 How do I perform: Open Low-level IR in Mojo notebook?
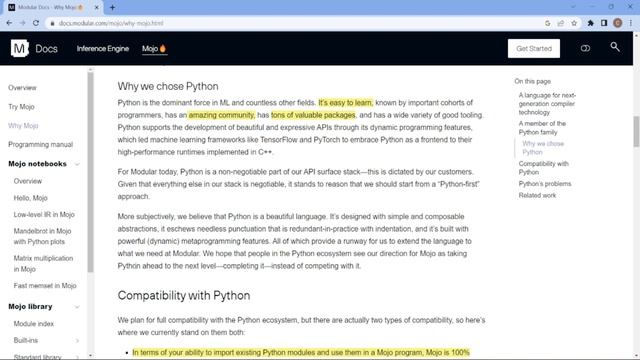[x=44, y=215]
